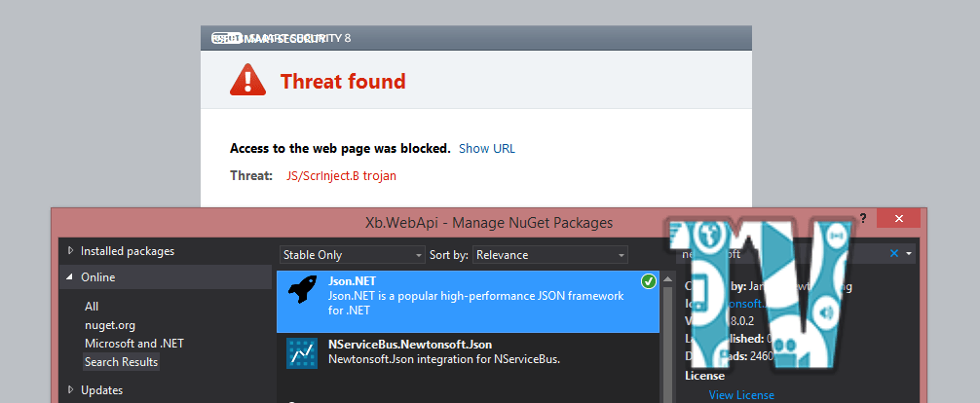The image size is (980, 403).
Task: Collapse the Online section
Action: [70, 277]
